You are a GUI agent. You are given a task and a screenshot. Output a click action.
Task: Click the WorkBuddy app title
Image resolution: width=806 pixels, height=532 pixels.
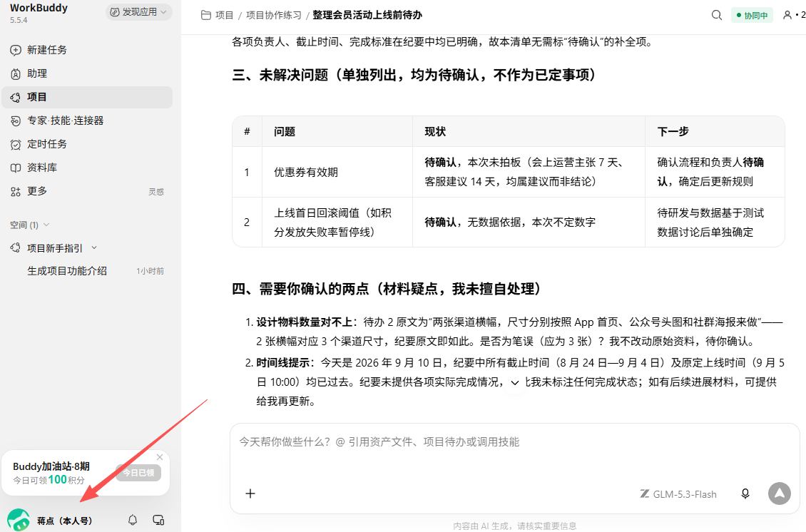click(x=39, y=8)
